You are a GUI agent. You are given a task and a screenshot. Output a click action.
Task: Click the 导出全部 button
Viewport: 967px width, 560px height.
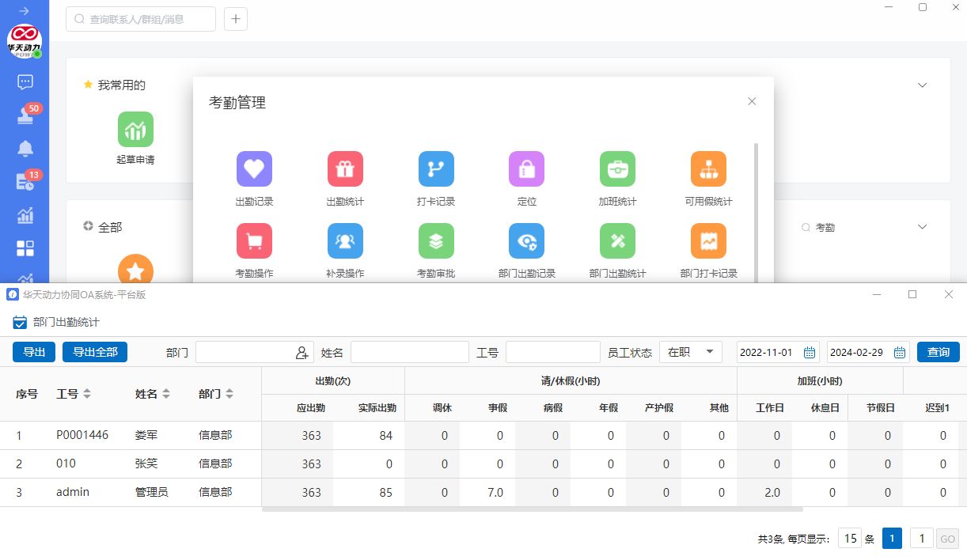95,352
